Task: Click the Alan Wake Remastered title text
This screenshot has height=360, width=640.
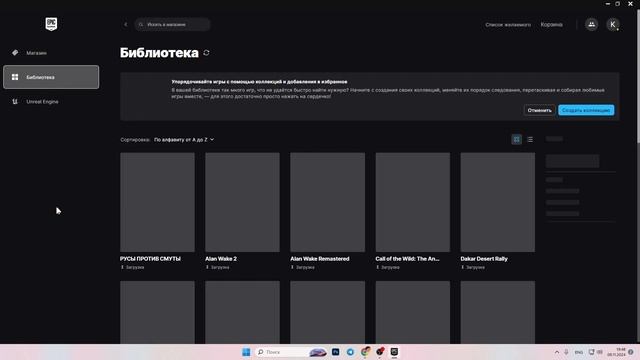Action: coord(320,259)
